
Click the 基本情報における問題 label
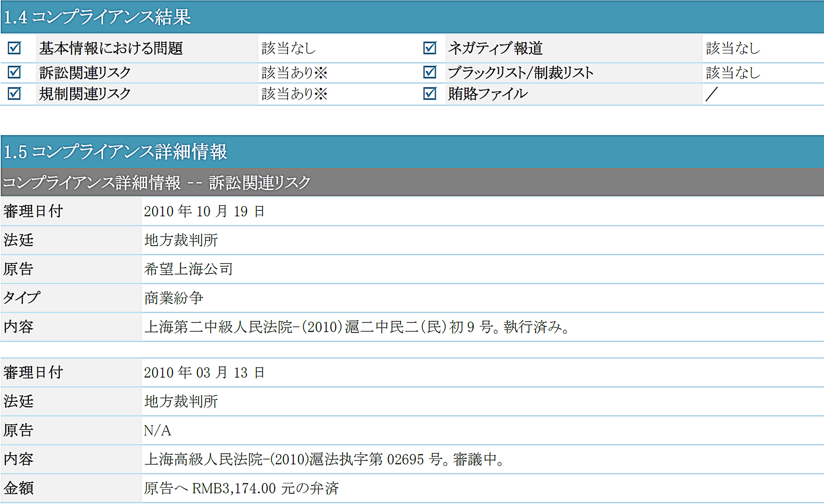tap(111, 48)
